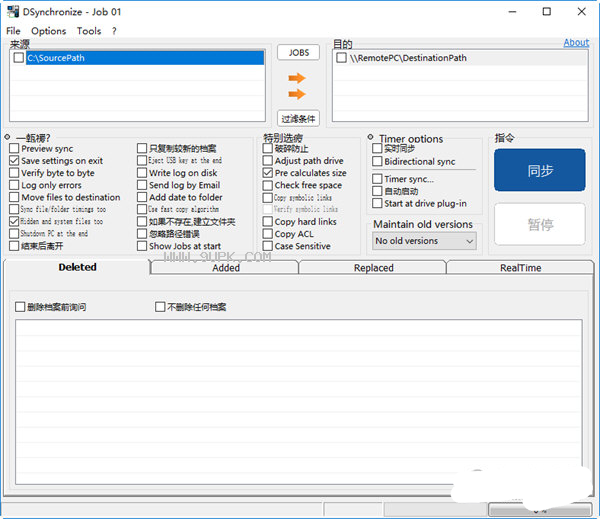The height and width of the screenshot is (519, 600).
Task: Enable Timer sync...
Action: pyautogui.click(x=377, y=178)
